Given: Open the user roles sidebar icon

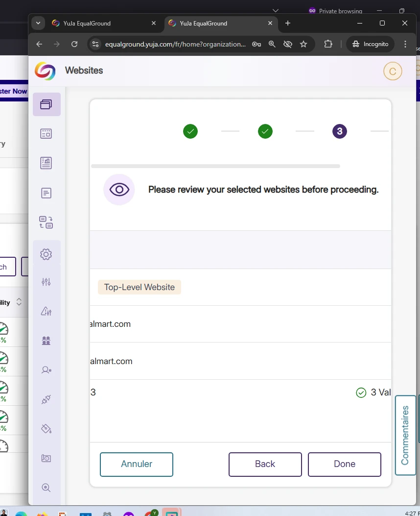Looking at the screenshot, I should tap(46, 370).
